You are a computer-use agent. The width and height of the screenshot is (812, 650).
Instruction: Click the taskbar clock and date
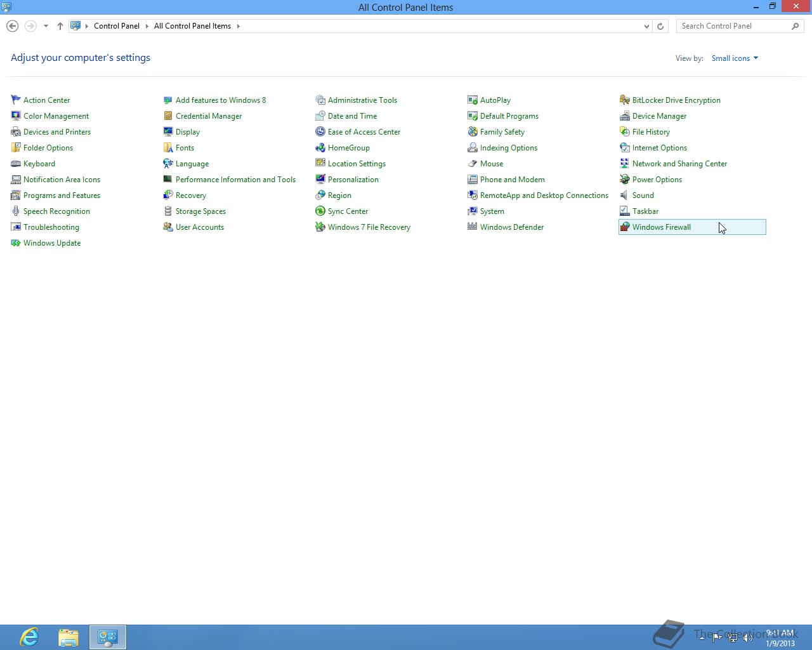(x=780, y=638)
